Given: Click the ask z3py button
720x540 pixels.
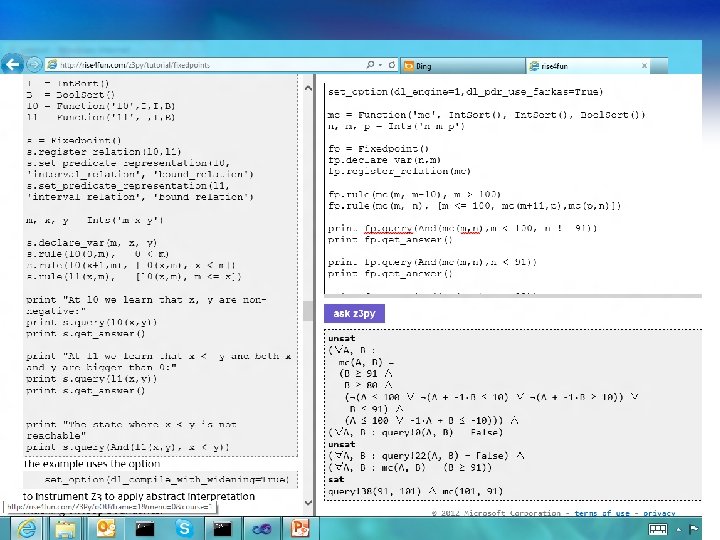Looking at the screenshot, I should point(354,314).
